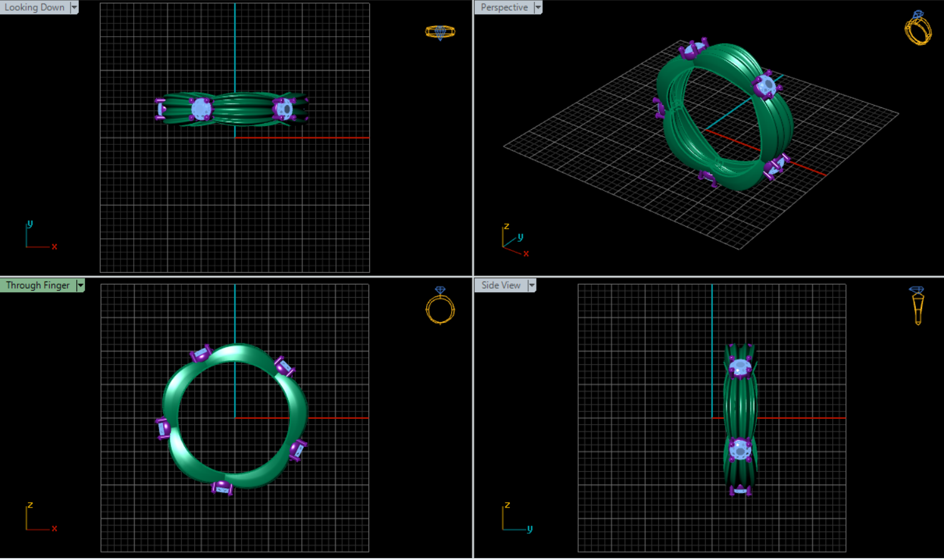Click the Looking Down viewport title
The height and width of the screenshot is (560, 944).
[34, 7]
